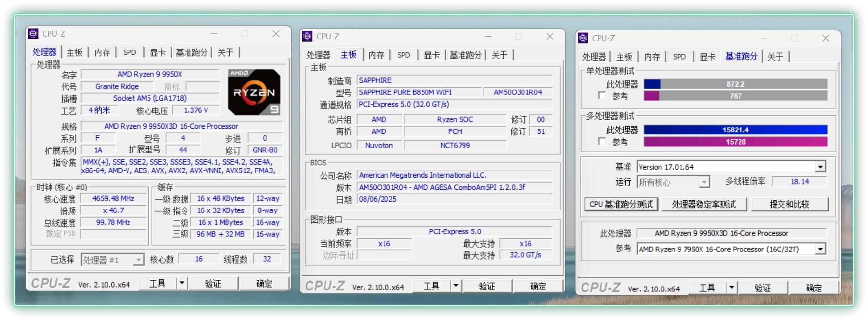The height and width of the screenshot is (320, 868).
Task: Run the 处理器稳定率测试 stress test
Action: click(x=704, y=204)
